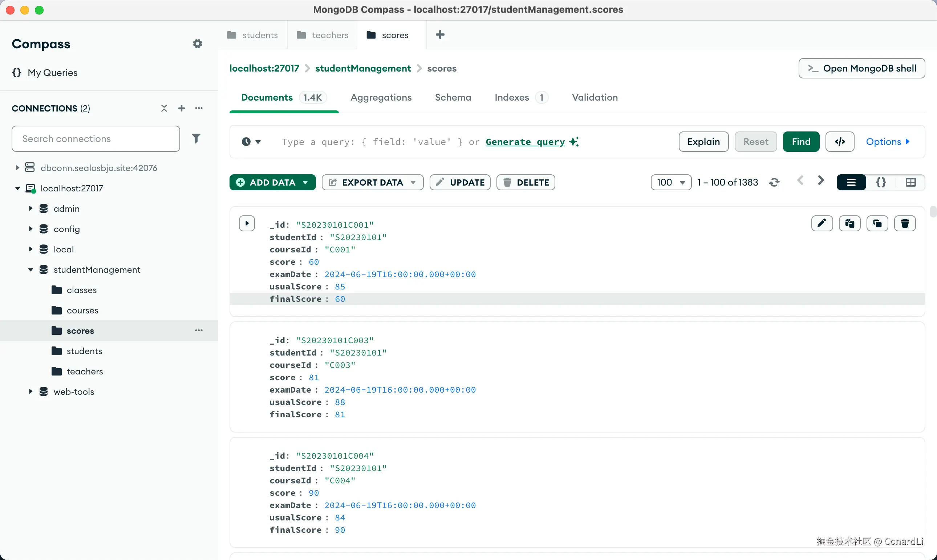Add new connection with plus icon
Viewport: 937px width, 560px height.
[x=182, y=108]
